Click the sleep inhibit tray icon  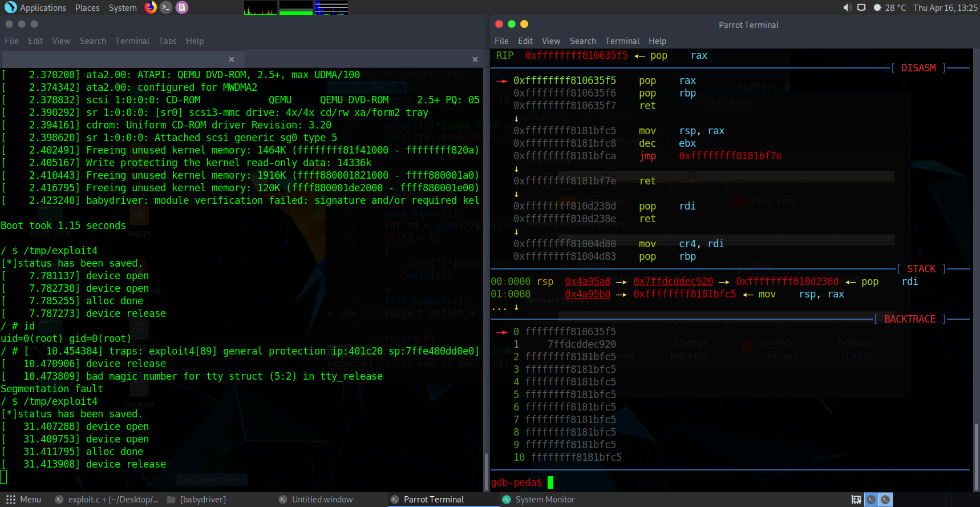[856, 500]
